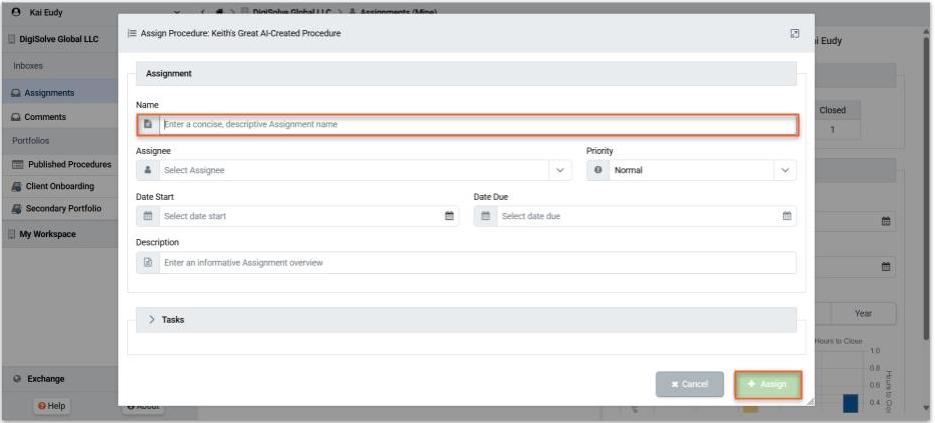Open Secondary Portfolio in the sidebar
The width and height of the screenshot is (935, 423).
click(x=63, y=209)
